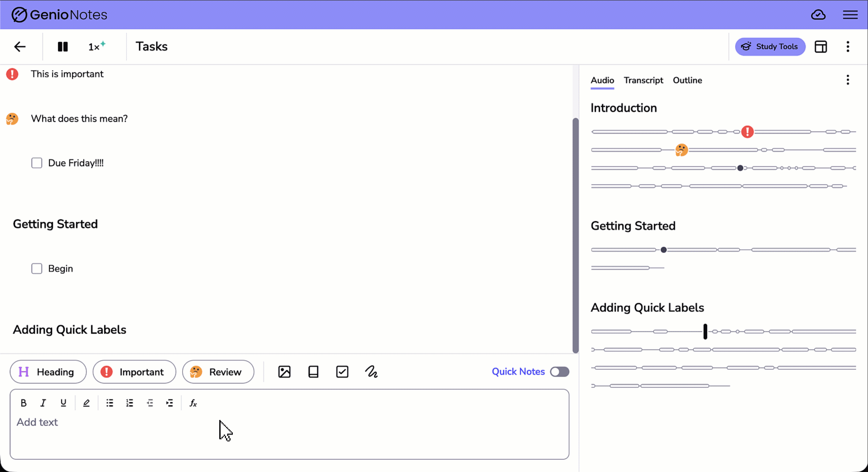Apply underline formatting
Screen dimensions: 868x472
tap(63, 403)
